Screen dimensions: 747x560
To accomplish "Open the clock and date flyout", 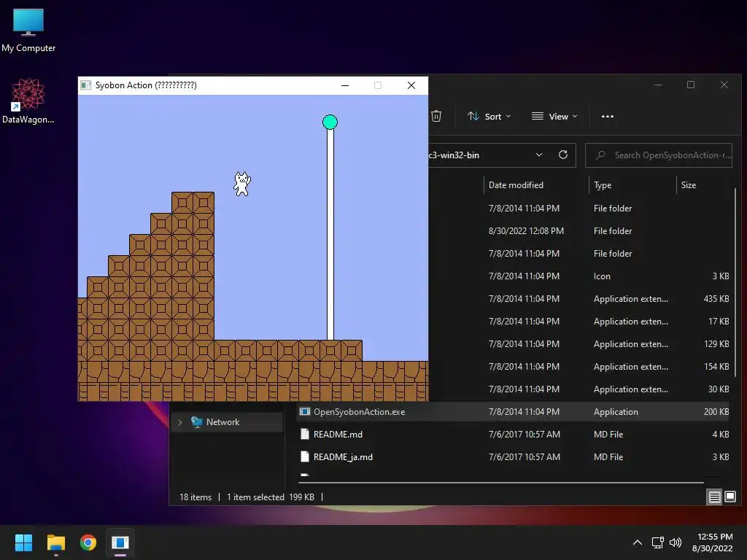I will tap(712, 542).
